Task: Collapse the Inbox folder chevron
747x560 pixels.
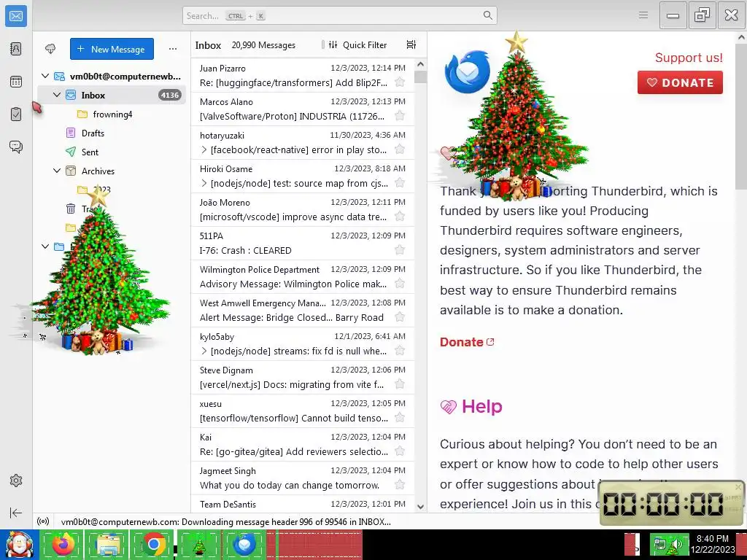Action: tap(57, 95)
